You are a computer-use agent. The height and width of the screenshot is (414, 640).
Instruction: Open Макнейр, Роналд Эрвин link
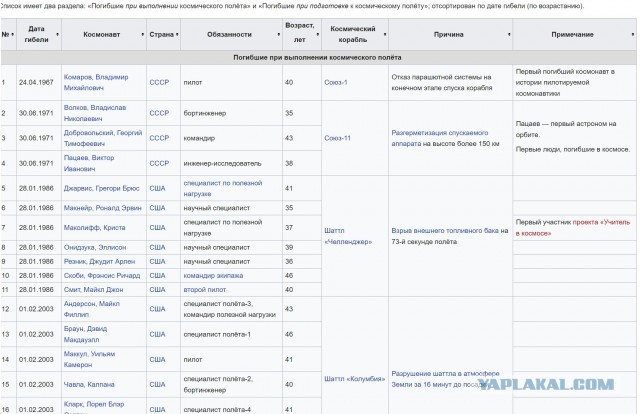click(x=102, y=208)
